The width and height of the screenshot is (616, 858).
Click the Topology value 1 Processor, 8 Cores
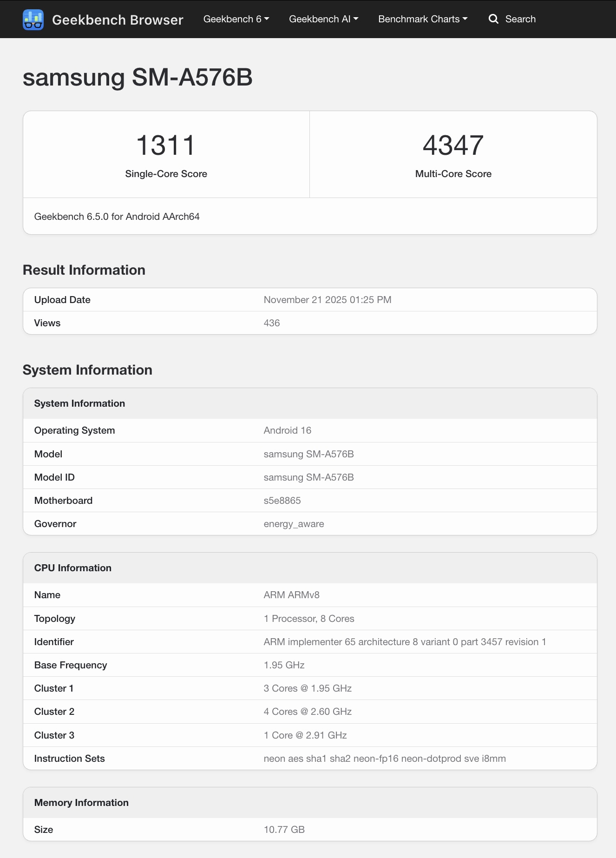[x=309, y=619]
